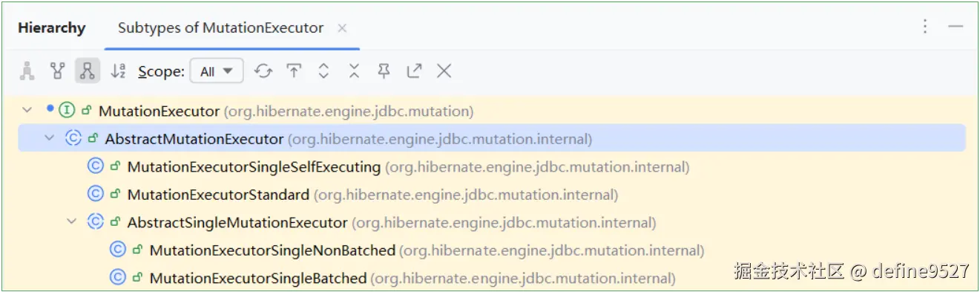Image resolution: width=980 pixels, height=292 pixels.
Task: Select AbstractSingleMutationExecutor row
Action: 492,222
